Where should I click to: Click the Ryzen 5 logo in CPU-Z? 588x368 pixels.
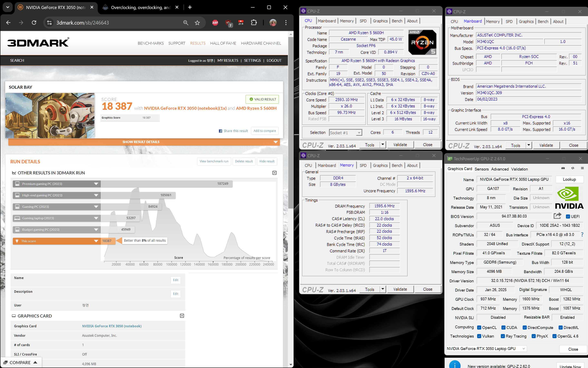click(422, 42)
